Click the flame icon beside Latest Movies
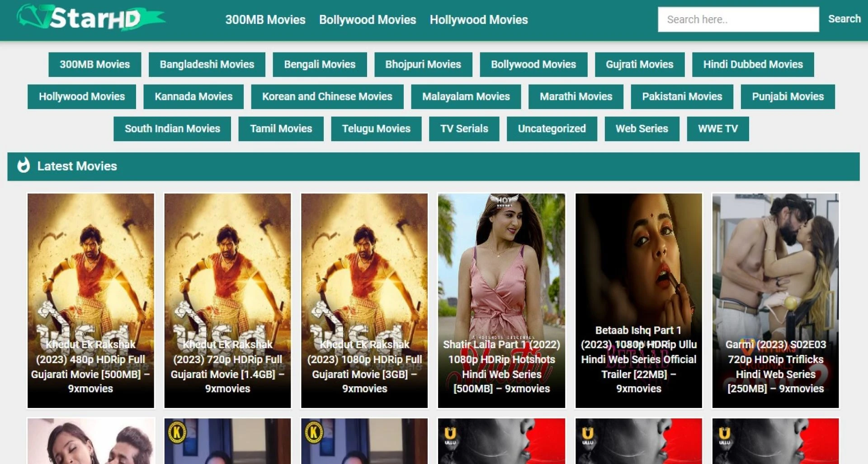868x464 pixels. 24,166
